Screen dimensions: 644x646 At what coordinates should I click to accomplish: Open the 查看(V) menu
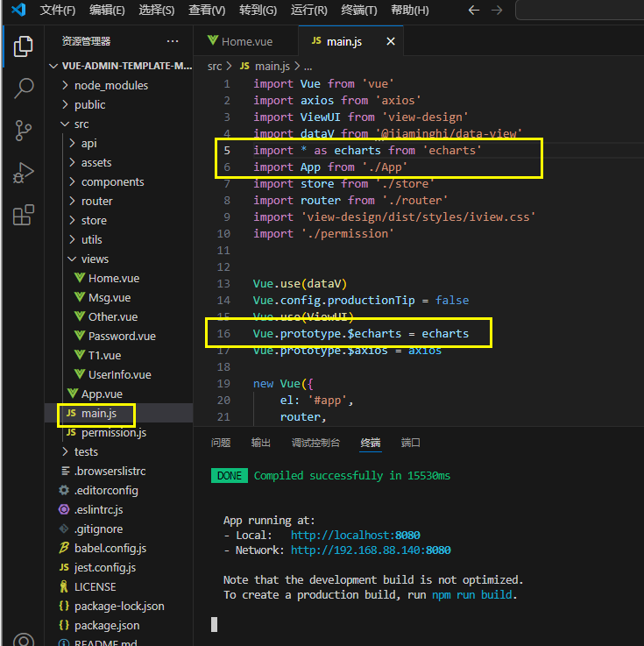click(207, 10)
